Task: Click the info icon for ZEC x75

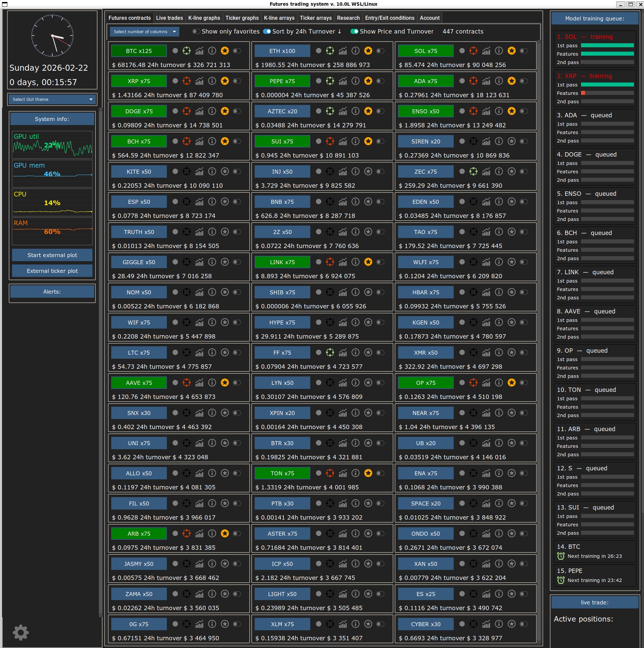Action: pos(499,171)
